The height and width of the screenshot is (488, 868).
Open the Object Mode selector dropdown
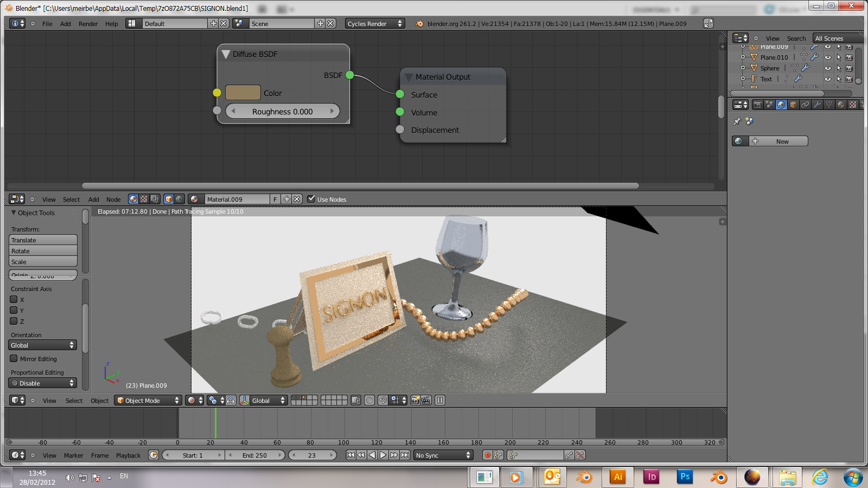pos(148,401)
